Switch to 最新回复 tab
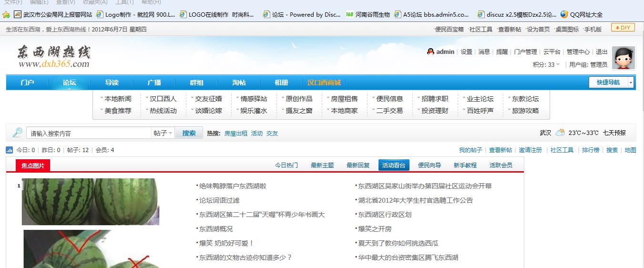This screenshot has width=644, height=268. 358,165
